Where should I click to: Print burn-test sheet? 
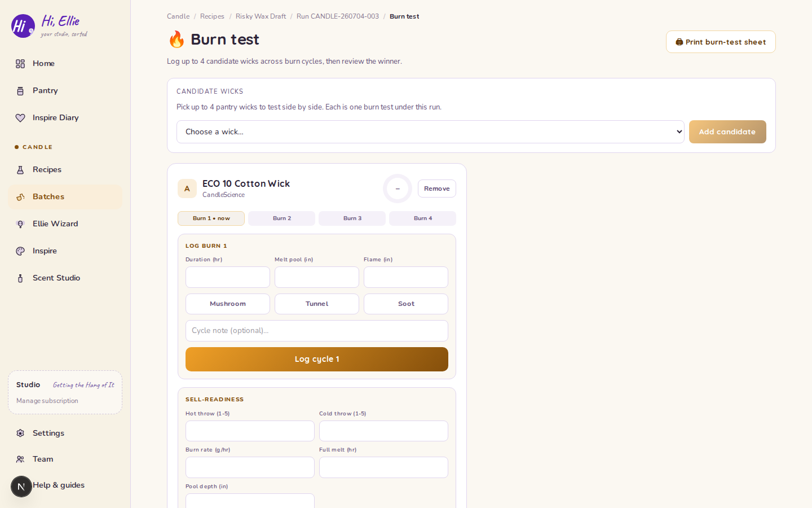tap(721, 42)
